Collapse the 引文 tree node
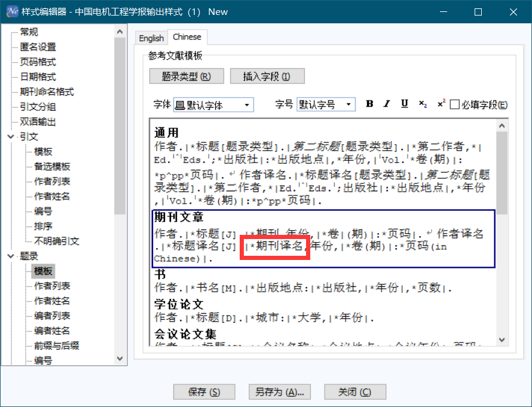 [11, 137]
